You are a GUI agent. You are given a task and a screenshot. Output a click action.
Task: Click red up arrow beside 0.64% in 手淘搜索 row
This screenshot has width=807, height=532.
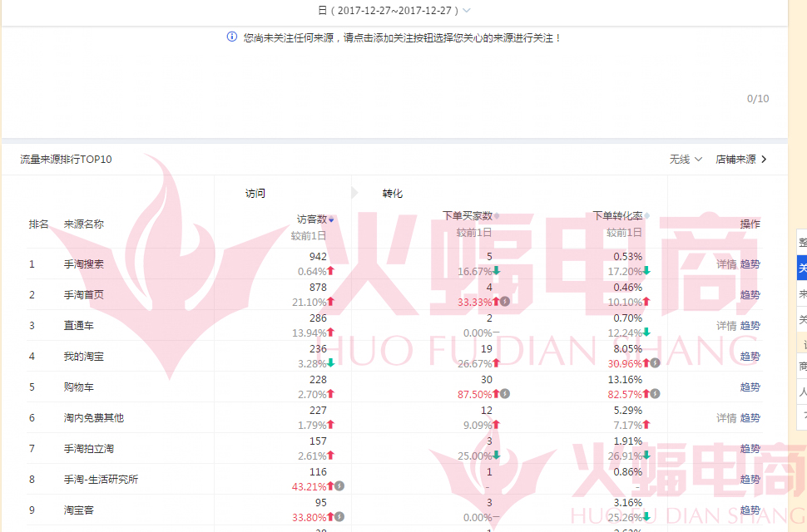331,271
